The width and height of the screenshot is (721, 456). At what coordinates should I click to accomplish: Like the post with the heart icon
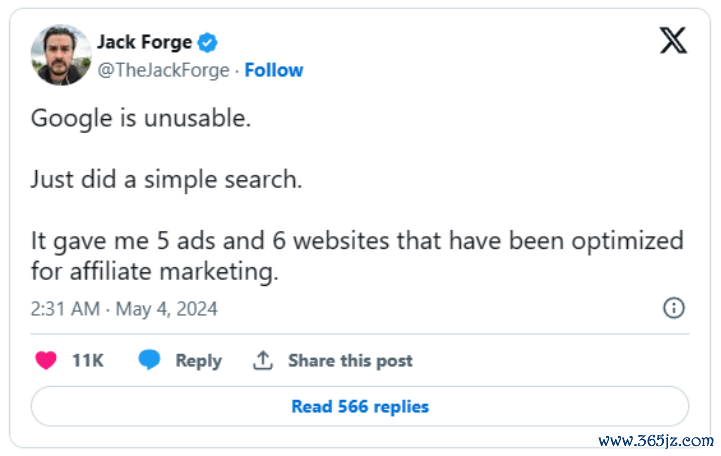pyautogui.click(x=46, y=361)
